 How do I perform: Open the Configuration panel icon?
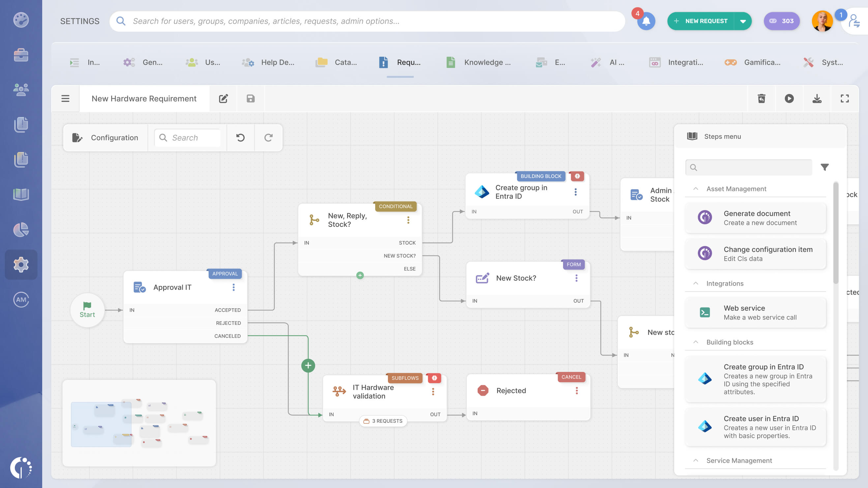coord(77,137)
